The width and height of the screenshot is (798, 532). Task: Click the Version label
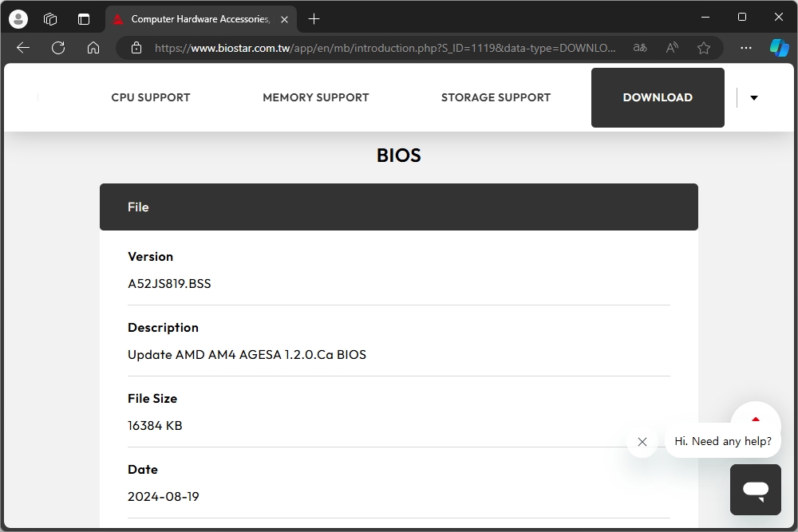(151, 256)
